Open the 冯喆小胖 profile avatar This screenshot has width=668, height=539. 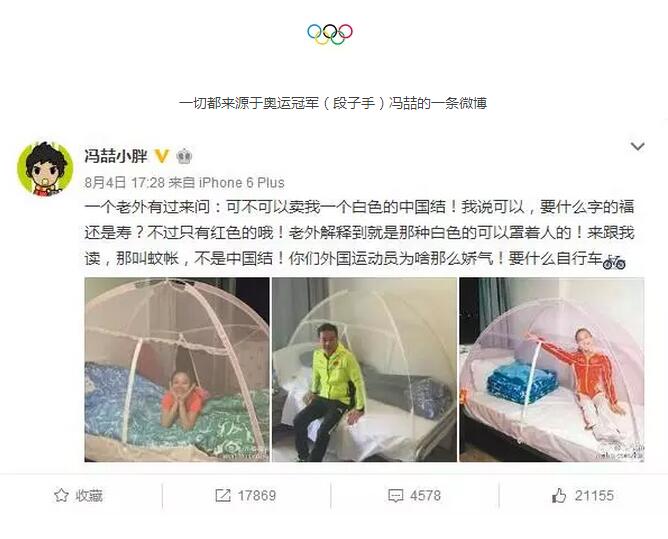click(45, 169)
